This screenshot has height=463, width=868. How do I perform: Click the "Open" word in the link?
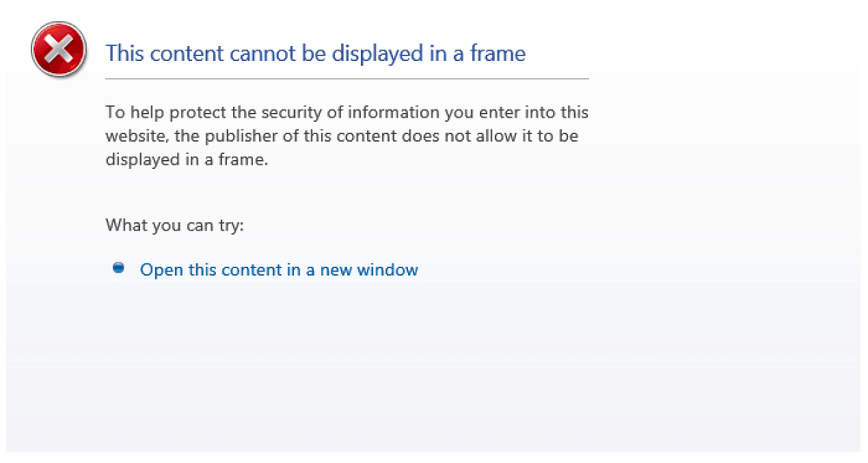point(162,270)
